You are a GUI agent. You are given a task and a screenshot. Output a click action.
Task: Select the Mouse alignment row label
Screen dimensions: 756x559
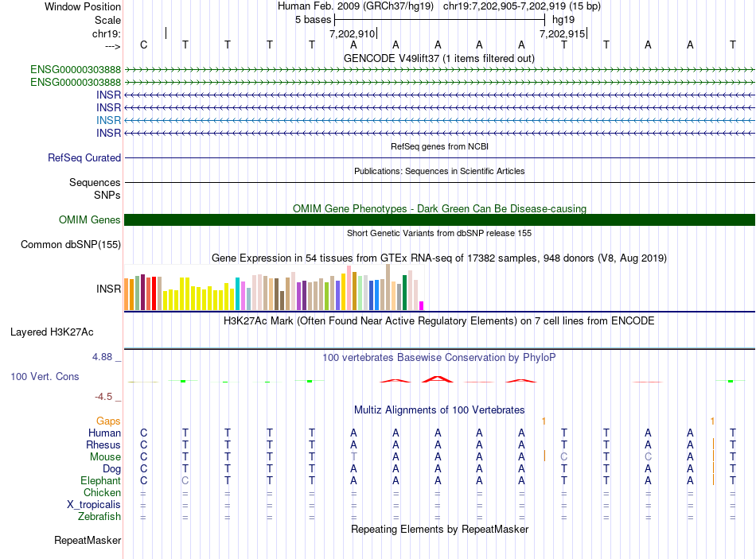click(105, 457)
